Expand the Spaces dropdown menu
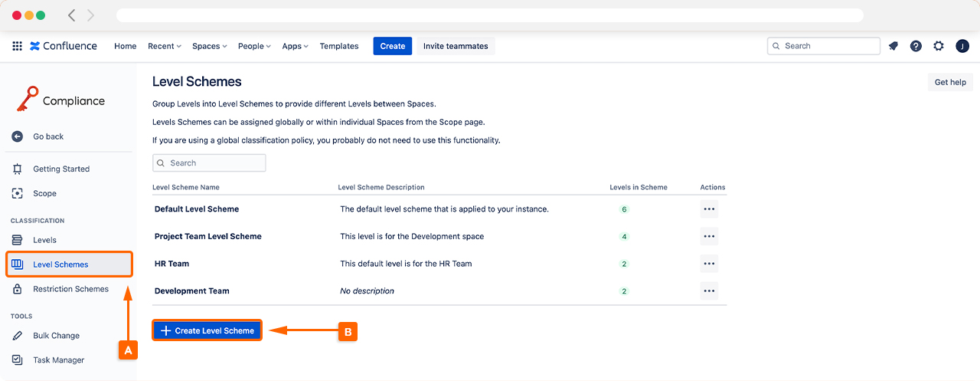The image size is (980, 381). (x=209, y=46)
